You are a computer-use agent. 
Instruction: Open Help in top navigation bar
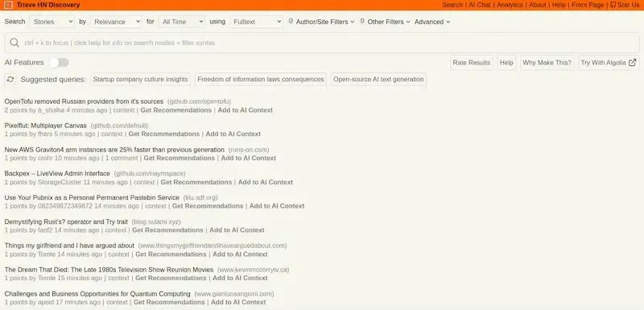[559, 5]
